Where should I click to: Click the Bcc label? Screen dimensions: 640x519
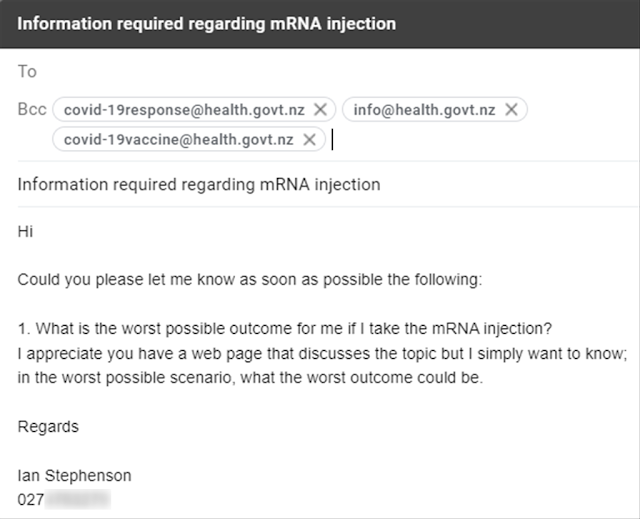[x=32, y=110]
